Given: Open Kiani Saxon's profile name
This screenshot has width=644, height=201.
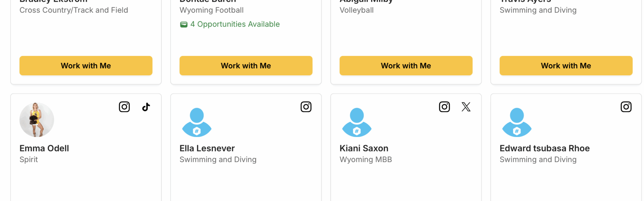Looking at the screenshot, I should pos(364,148).
